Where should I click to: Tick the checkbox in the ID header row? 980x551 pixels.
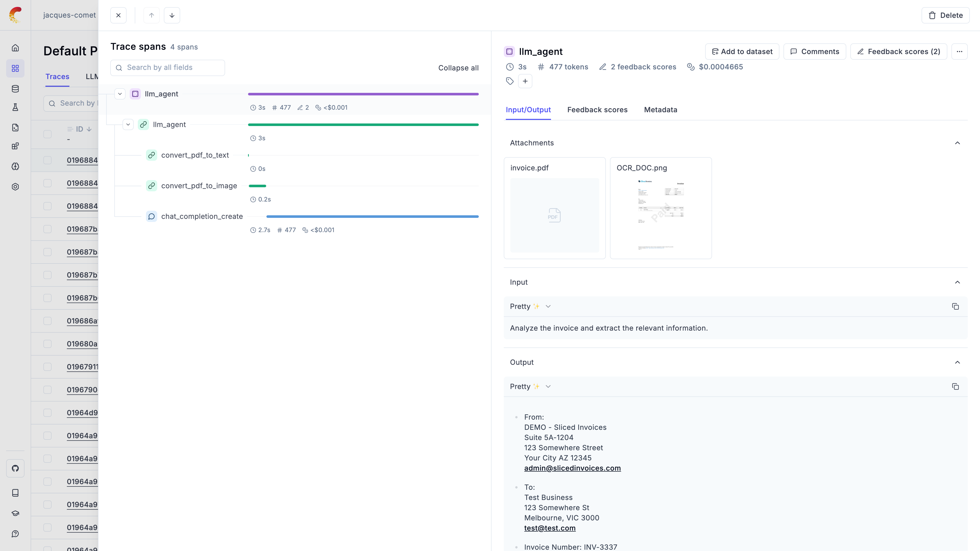(x=47, y=134)
